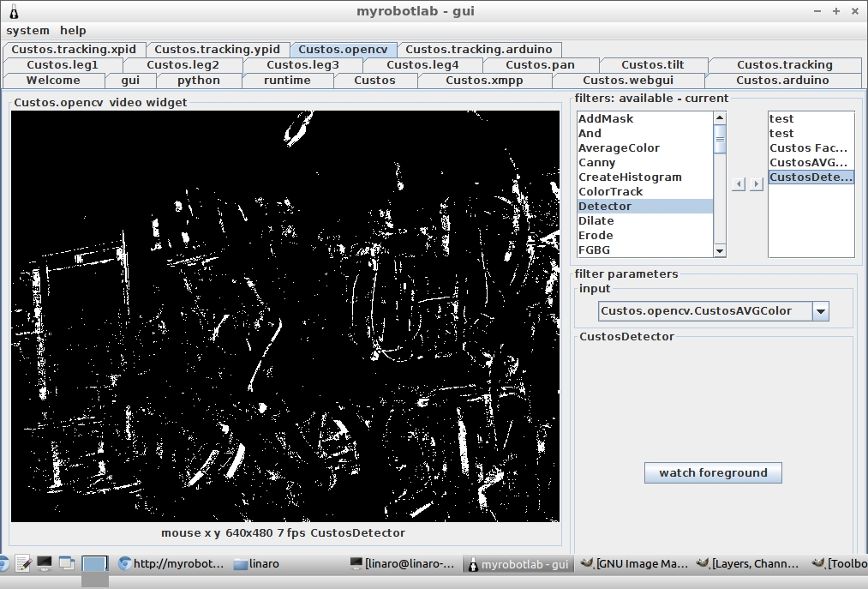Switch to Custos.leg1 tab
The image size is (868, 589).
click(x=63, y=65)
